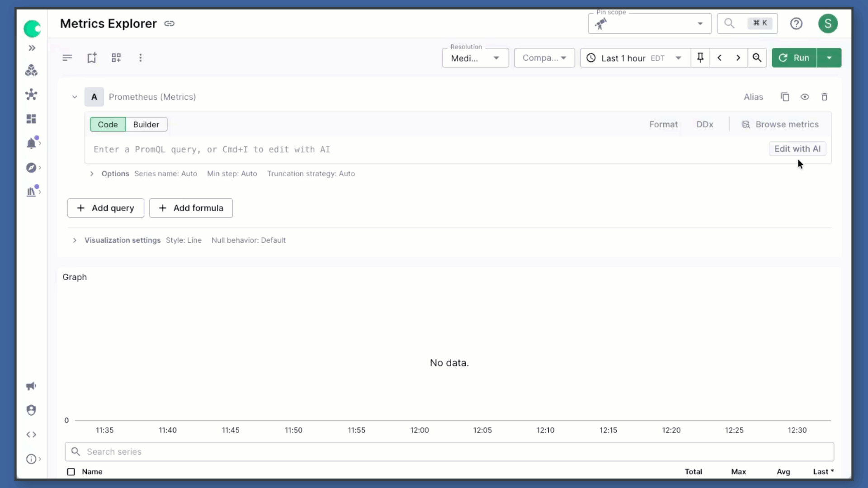Click into the PromQL query input
Image resolution: width=868 pixels, height=488 pixels.
(425, 150)
